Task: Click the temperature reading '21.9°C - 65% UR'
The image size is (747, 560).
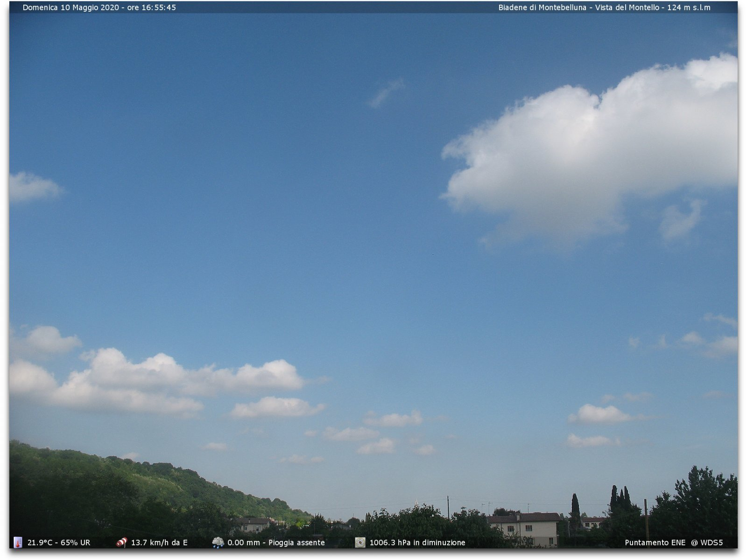Action: tap(59, 543)
